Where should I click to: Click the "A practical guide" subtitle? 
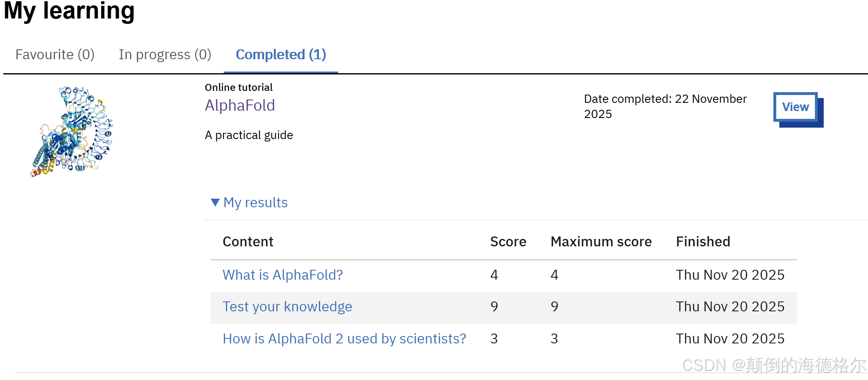[x=249, y=135]
